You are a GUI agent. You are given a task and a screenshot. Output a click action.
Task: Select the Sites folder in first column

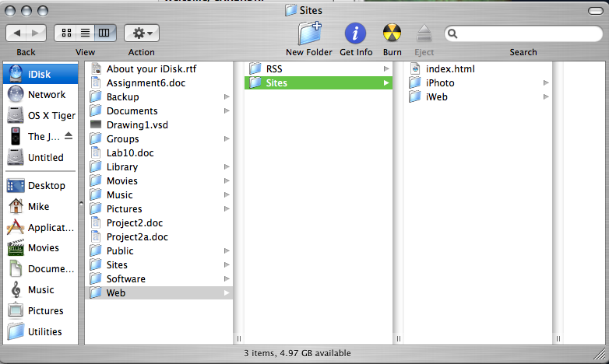159,264
